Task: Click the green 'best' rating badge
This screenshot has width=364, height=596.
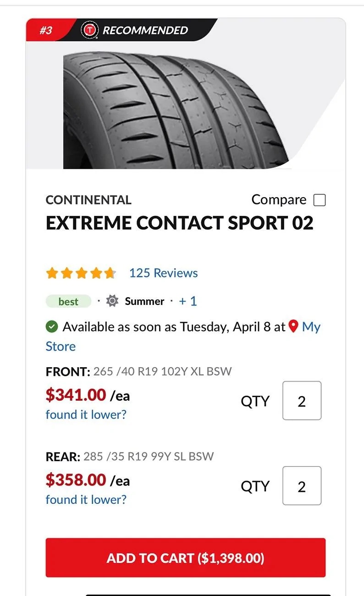Action: point(68,301)
